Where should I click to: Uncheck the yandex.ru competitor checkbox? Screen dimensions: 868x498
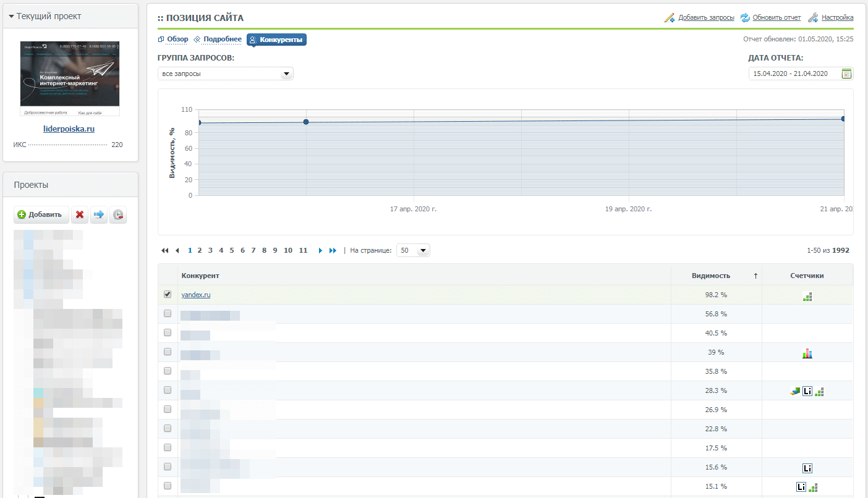tap(168, 294)
